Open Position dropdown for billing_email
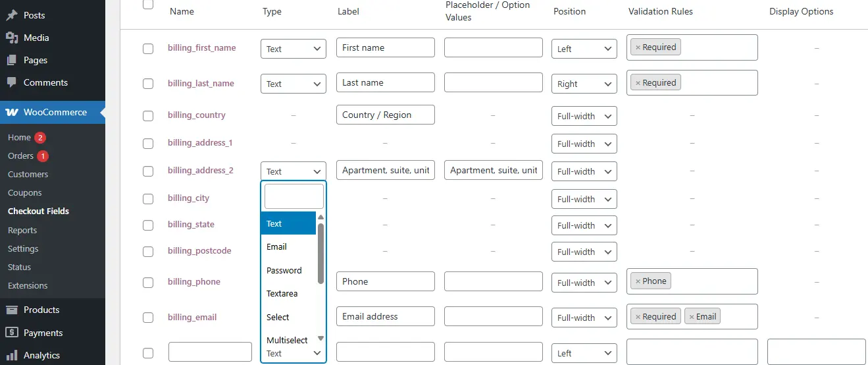 [x=584, y=318]
